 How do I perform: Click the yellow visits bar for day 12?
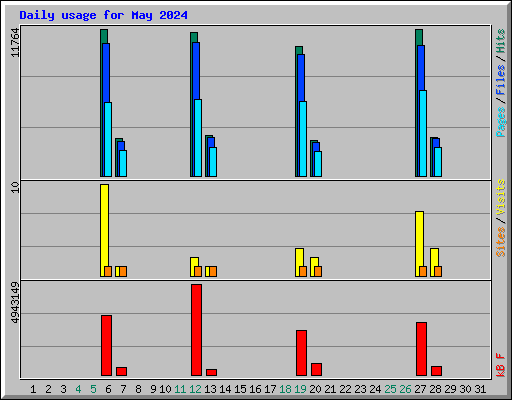click(x=194, y=261)
